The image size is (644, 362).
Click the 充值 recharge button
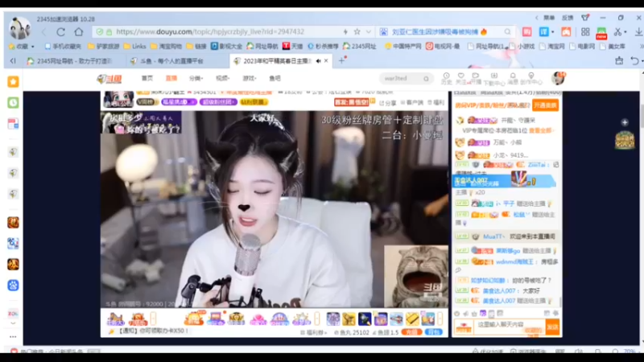[x=411, y=332]
